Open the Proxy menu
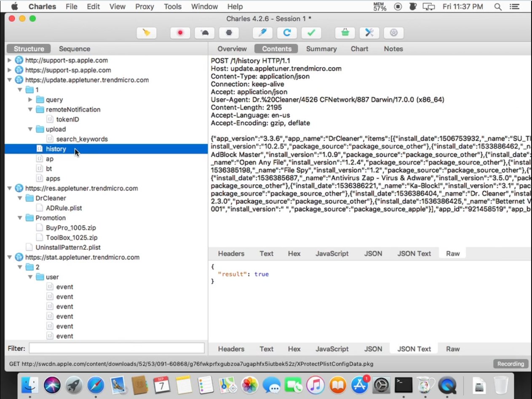532x399 pixels. pyautogui.click(x=144, y=6)
